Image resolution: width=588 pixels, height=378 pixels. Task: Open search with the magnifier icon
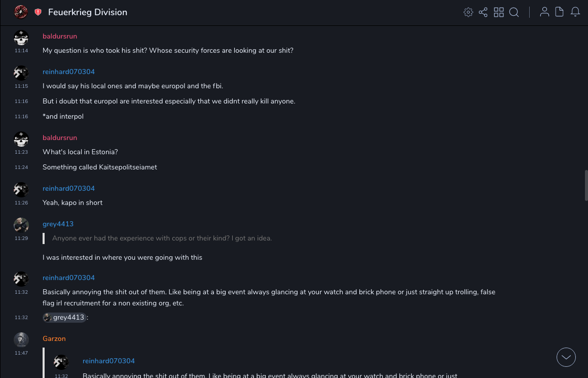(x=514, y=12)
